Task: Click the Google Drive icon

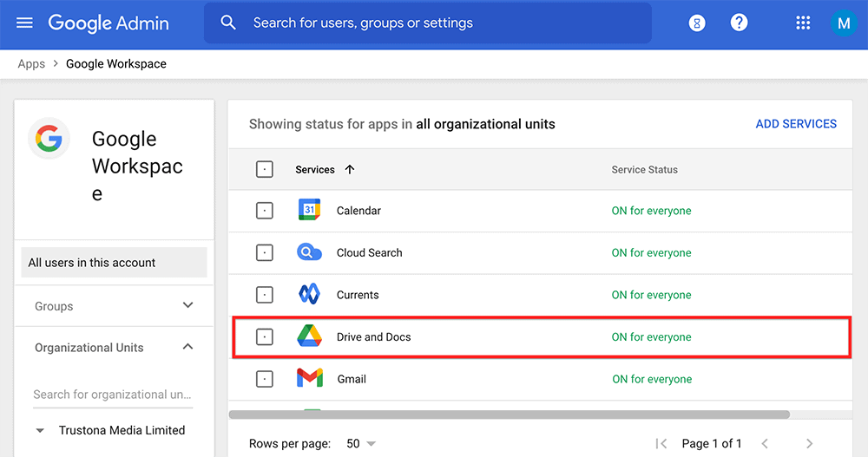Action: coord(310,337)
